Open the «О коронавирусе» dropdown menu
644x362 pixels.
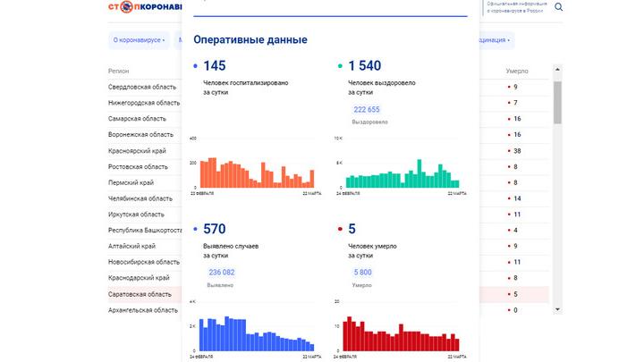click(140, 40)
